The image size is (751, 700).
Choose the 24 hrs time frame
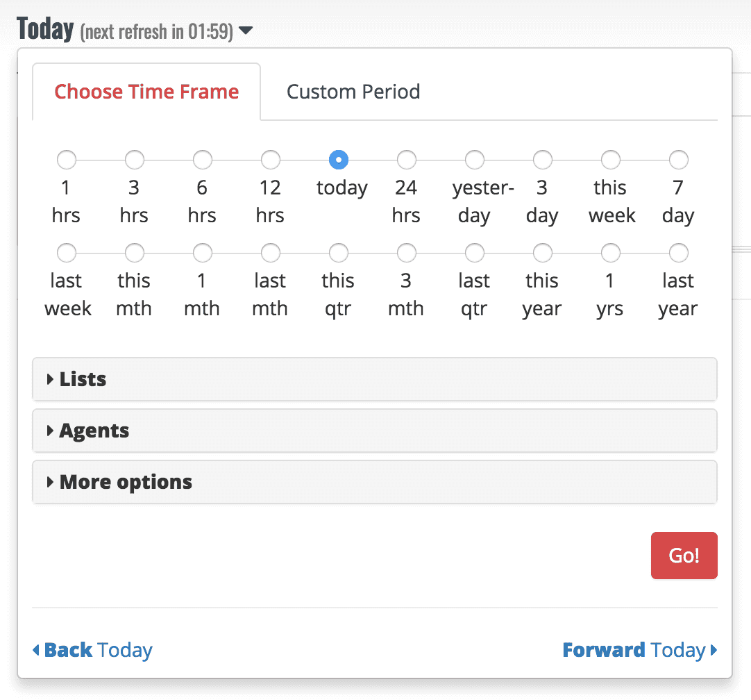click(407, 160)
